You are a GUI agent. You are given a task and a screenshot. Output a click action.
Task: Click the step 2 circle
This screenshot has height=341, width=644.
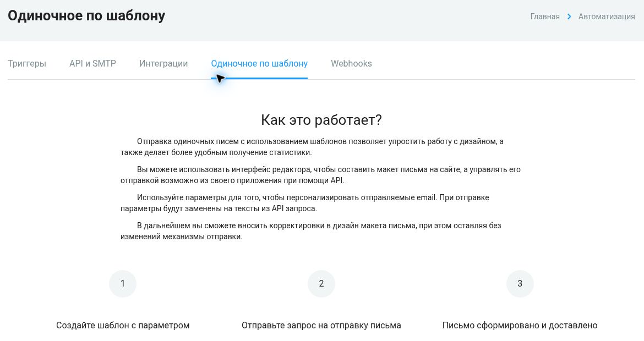(321, 284)
